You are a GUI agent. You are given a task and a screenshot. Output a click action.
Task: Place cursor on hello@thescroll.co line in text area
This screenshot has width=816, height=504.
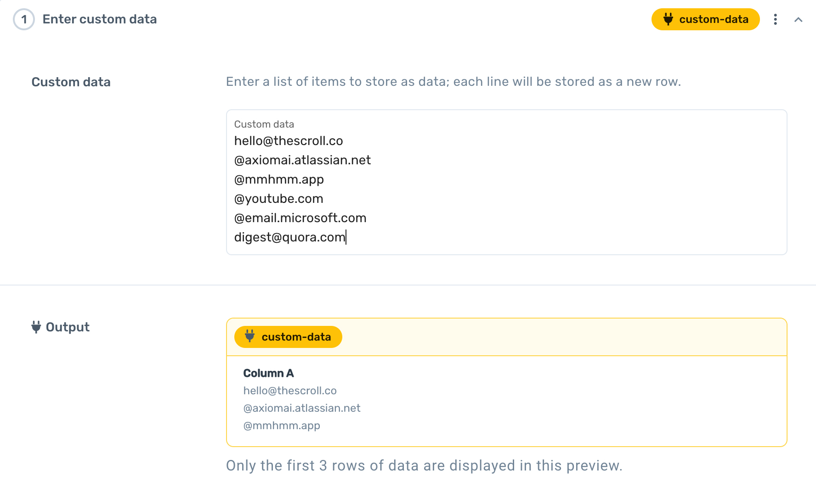click(289, 141)
